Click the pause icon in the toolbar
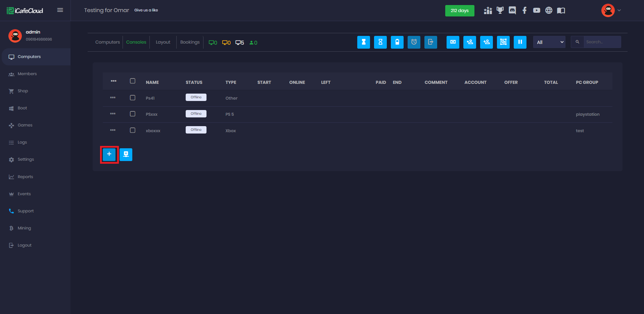Screen dimensions: 644x314 pos(520,42)
